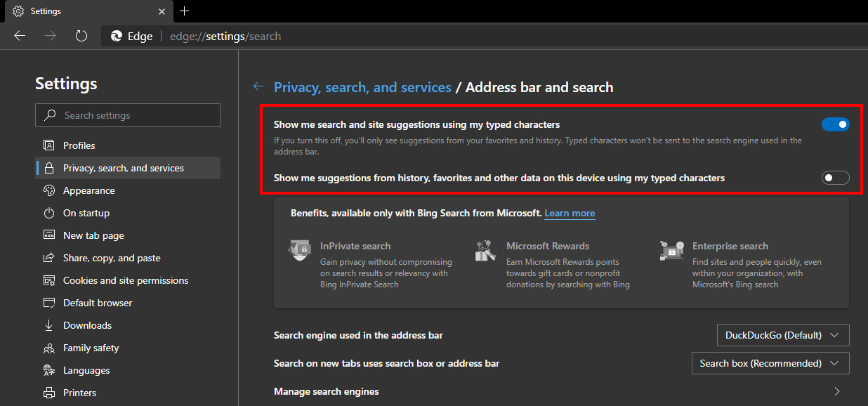Click the Languages icon

pos(49,370)
